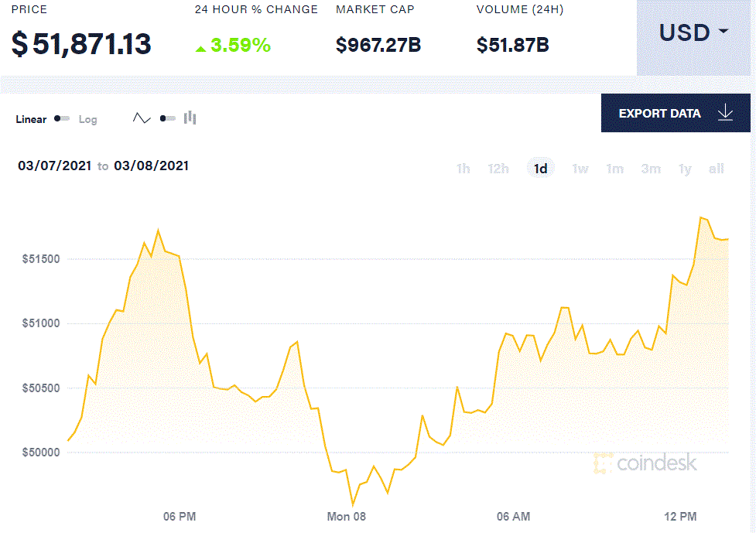The width and height of the screenshot is (756, 533).
Task: Click the line chart type icon
Action: [x=142, y=118]
